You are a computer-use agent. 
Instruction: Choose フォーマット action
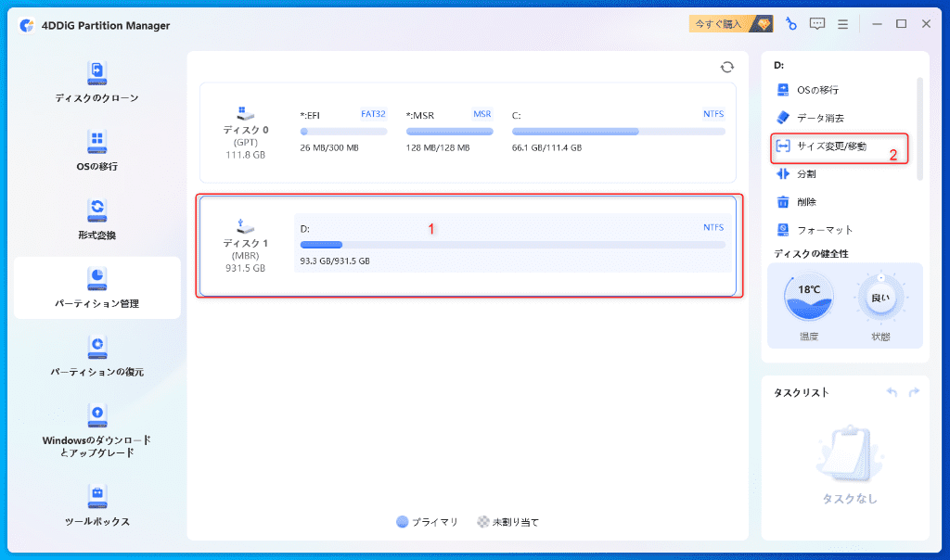(x=815, y=230)
